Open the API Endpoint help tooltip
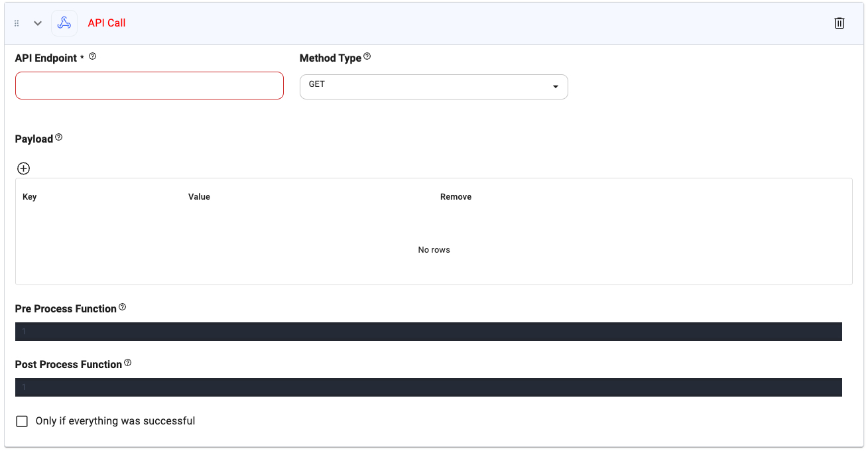868x451 pixels. tap(92, 56)
